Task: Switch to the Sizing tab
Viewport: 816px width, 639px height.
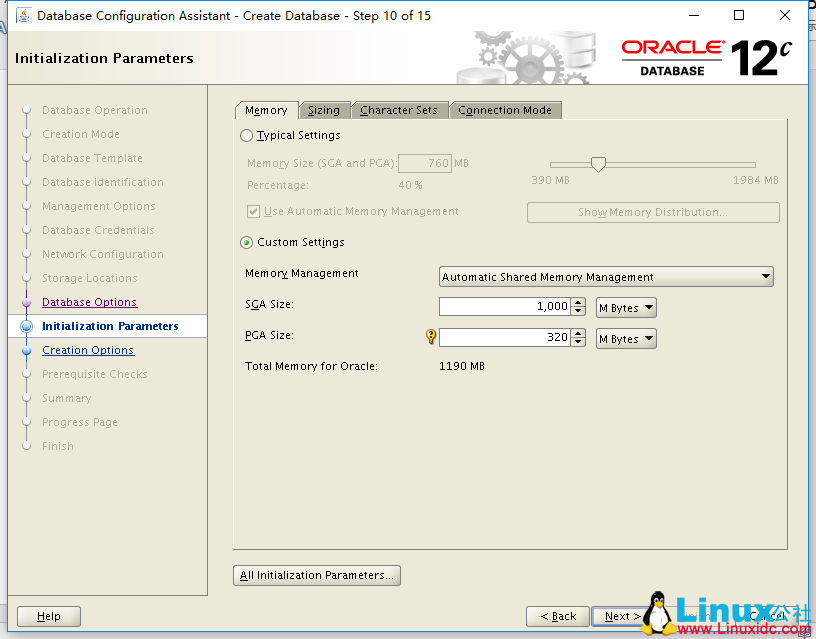Action: [324, 110]
